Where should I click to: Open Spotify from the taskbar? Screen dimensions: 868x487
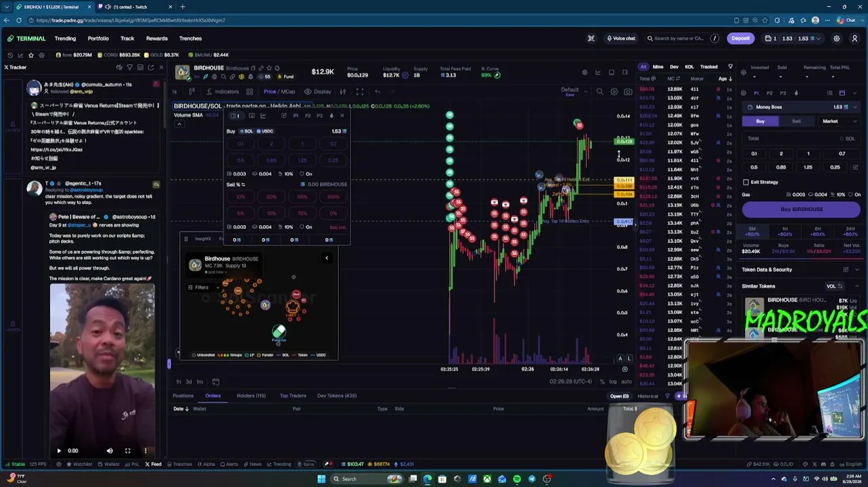click(x=517, y=479)
